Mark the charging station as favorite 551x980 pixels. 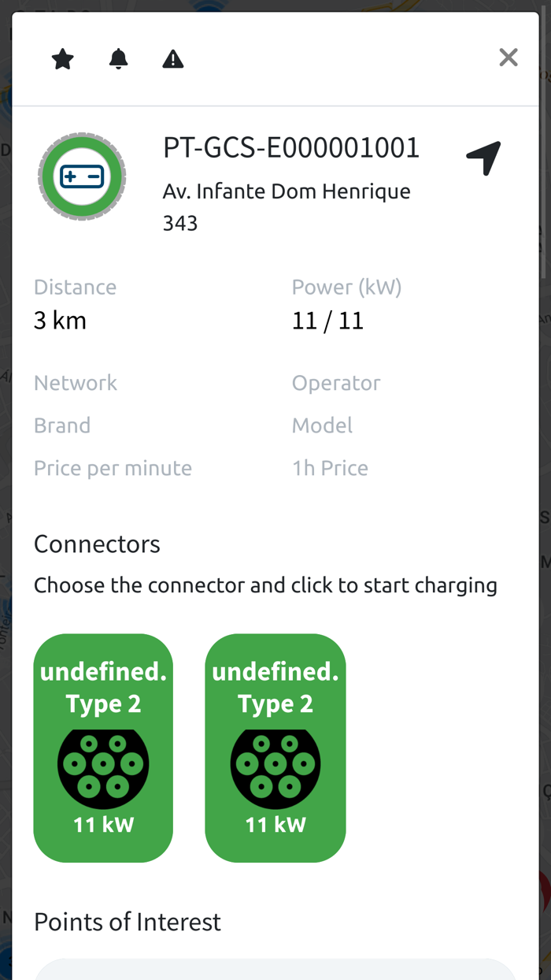click(62, 58)
